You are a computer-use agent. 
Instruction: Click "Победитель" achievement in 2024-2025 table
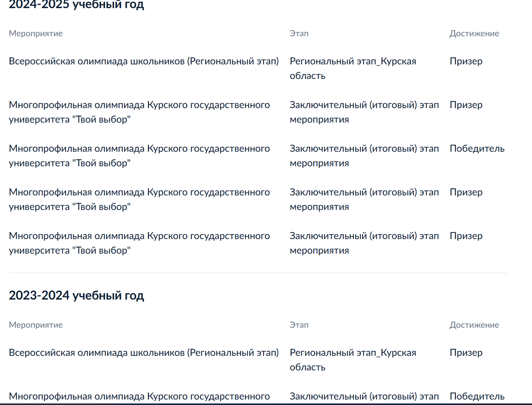click(x=477, y=149)
